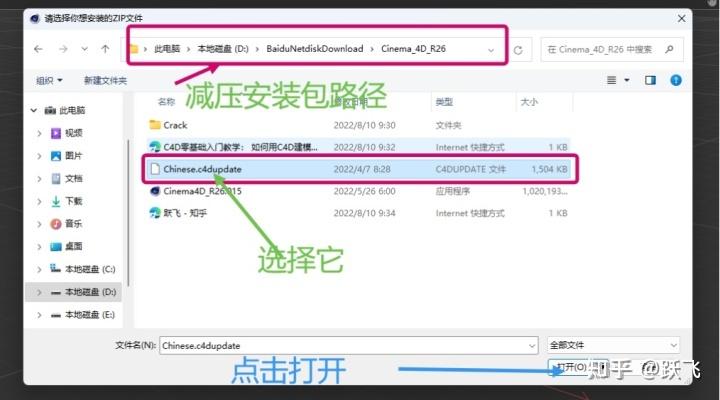Expand the 下载 folder node
The width and height of the screenshot is (720, 400).
(39, 202)
